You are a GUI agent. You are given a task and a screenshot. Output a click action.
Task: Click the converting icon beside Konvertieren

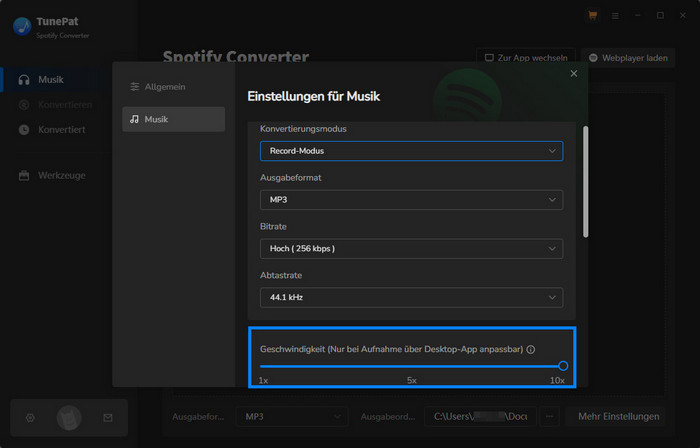click(24, 105)
